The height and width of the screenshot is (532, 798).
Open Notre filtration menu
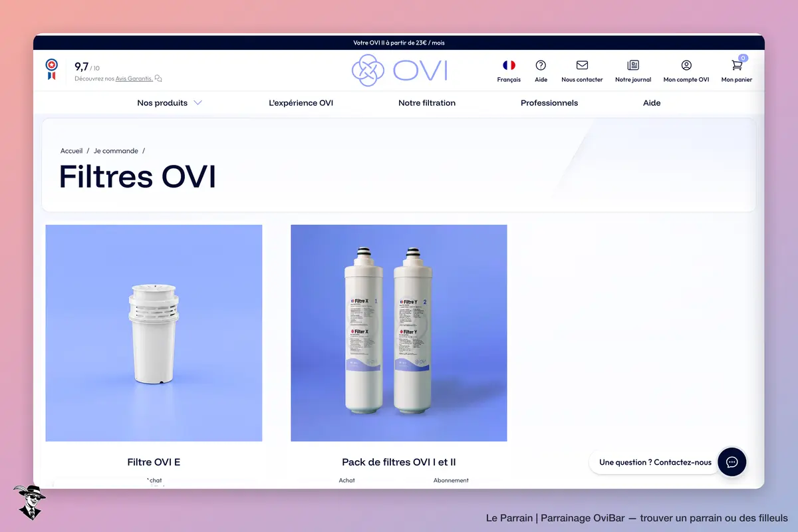click(427, 103)
